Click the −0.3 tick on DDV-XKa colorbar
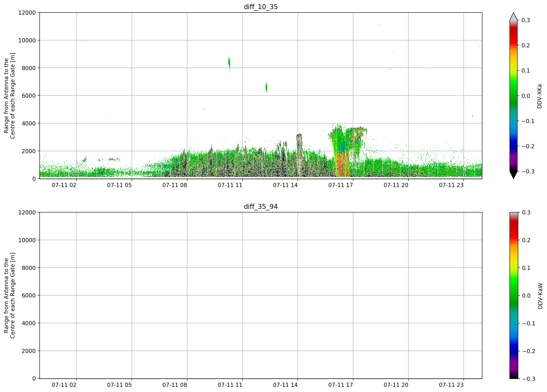 point(528,171)
